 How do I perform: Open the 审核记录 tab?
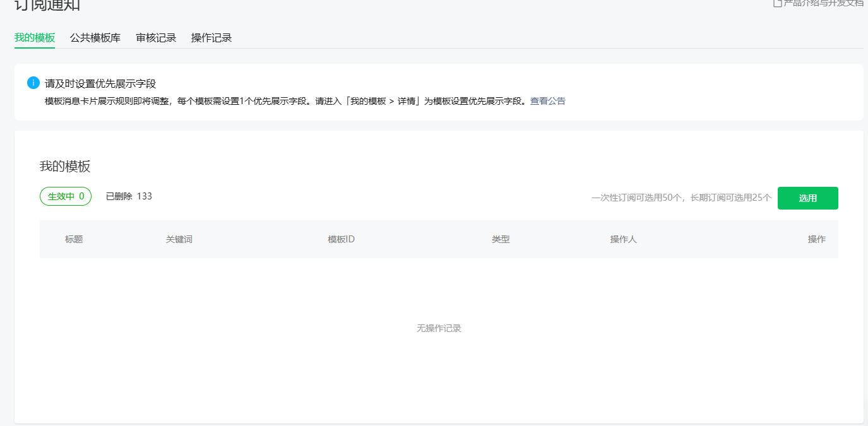click(x=156, y=38)
